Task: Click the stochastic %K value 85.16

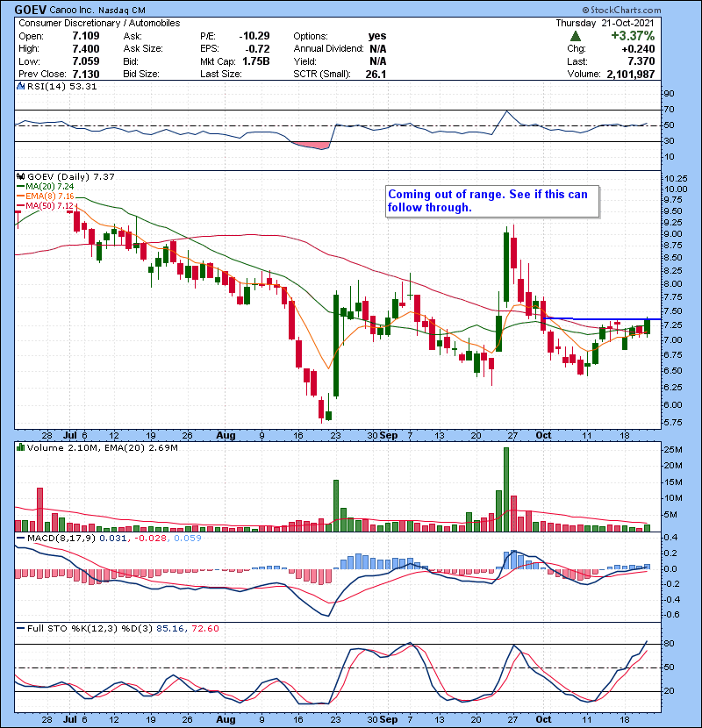Action: (x=169, y=629)
